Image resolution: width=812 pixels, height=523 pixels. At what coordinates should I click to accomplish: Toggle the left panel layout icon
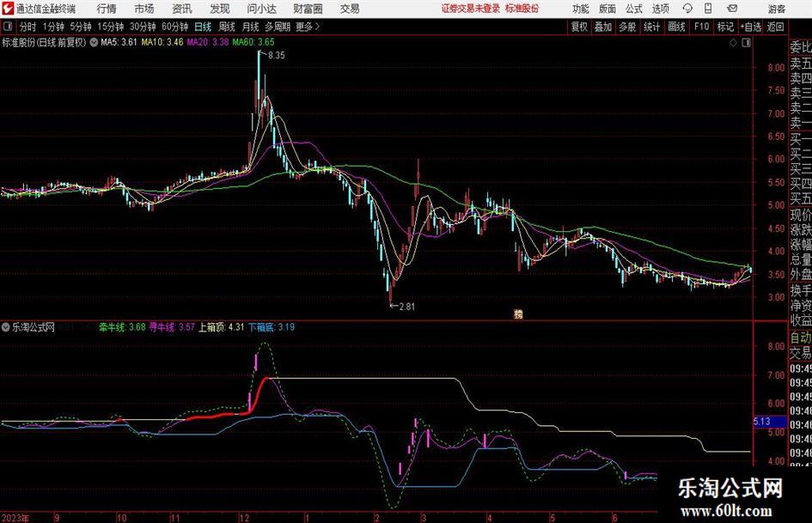click(x=8, y=27)
